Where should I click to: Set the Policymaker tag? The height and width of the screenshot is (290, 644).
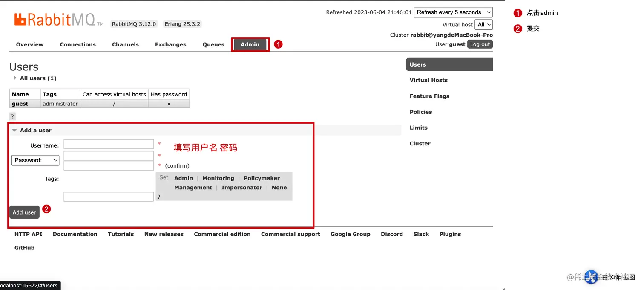pos(262,178)
